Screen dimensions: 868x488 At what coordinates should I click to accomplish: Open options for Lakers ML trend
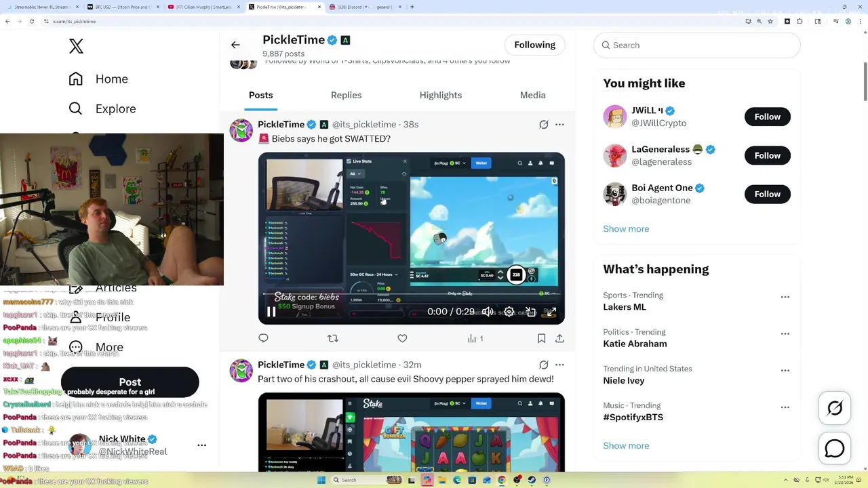[785, 297]
